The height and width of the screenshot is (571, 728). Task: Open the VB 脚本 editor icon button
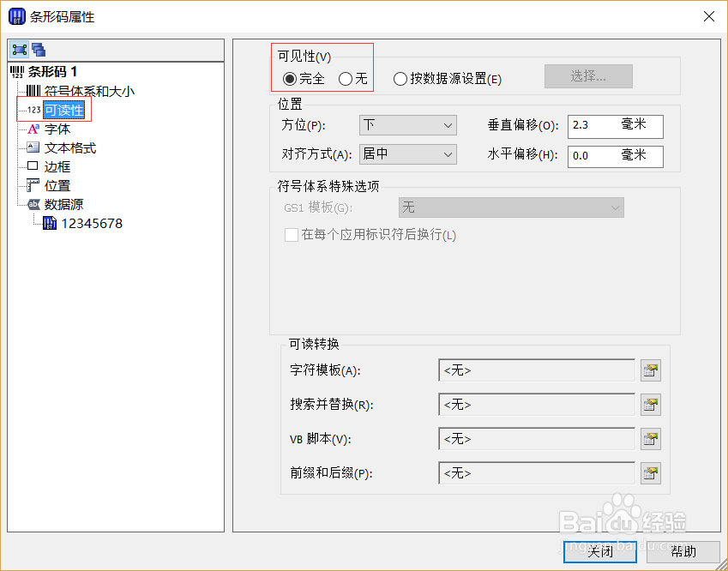coord(651,439)
